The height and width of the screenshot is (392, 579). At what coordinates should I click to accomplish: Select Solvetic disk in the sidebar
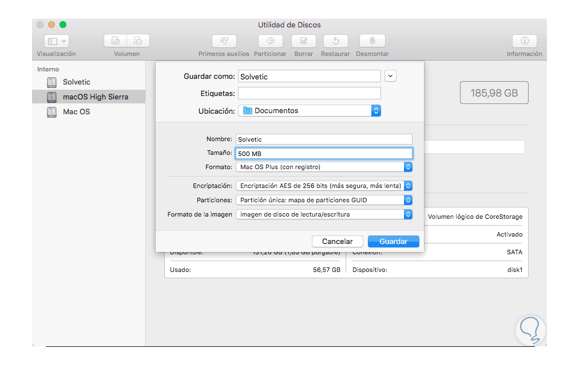point(89,82)
